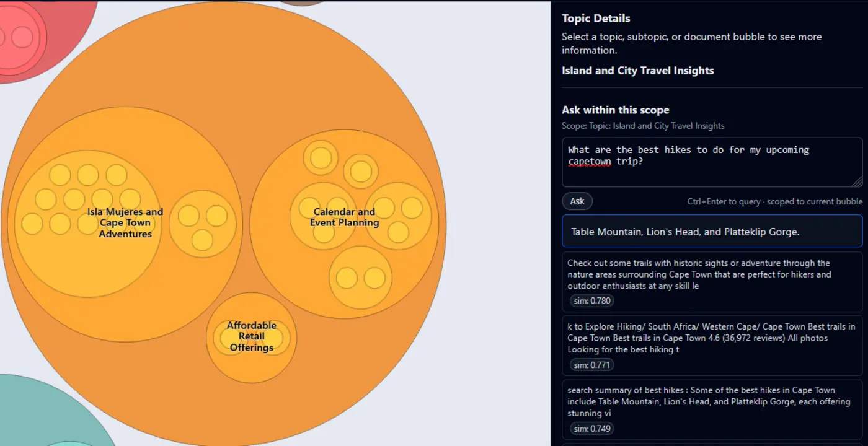Viewport: 868px width, 446px height.
Task: Click the Island and City Travel Insights title
Action: (637, 71)
